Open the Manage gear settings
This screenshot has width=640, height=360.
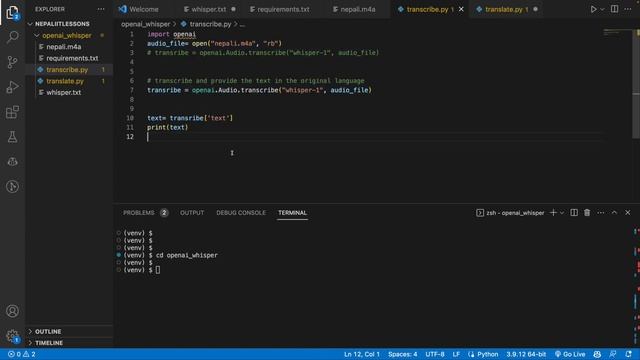click(12, 336)
